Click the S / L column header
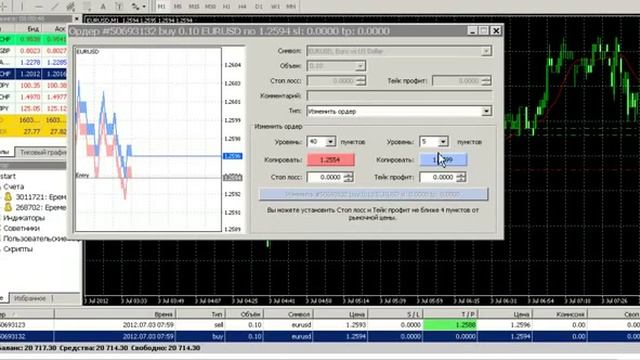The height and width of the screenshot is (360, 640). (x=395, y=314)
